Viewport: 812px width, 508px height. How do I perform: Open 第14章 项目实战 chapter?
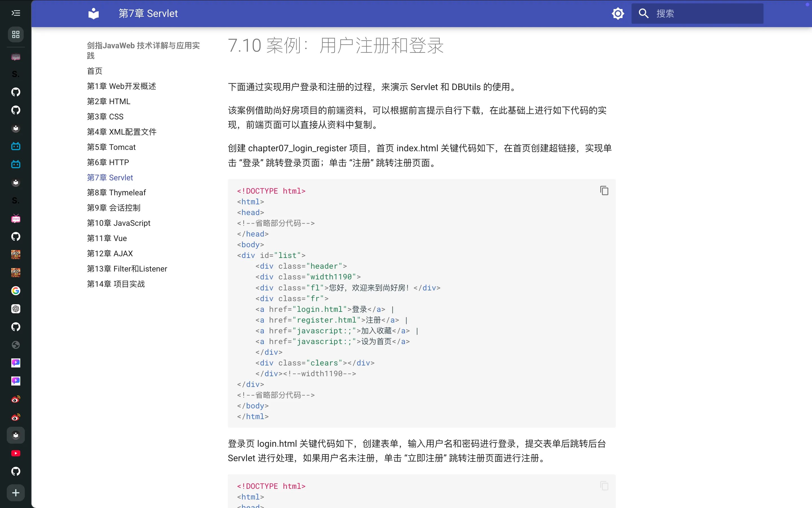point(116,284)
